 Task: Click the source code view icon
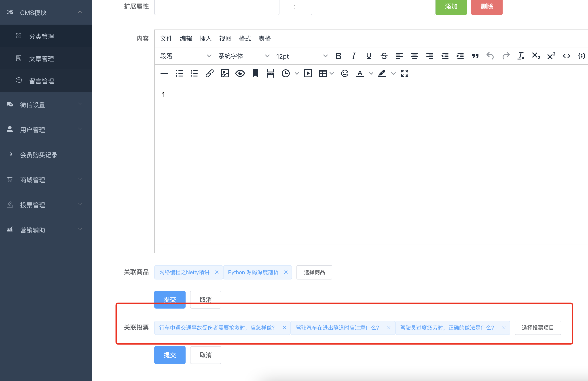566,56
